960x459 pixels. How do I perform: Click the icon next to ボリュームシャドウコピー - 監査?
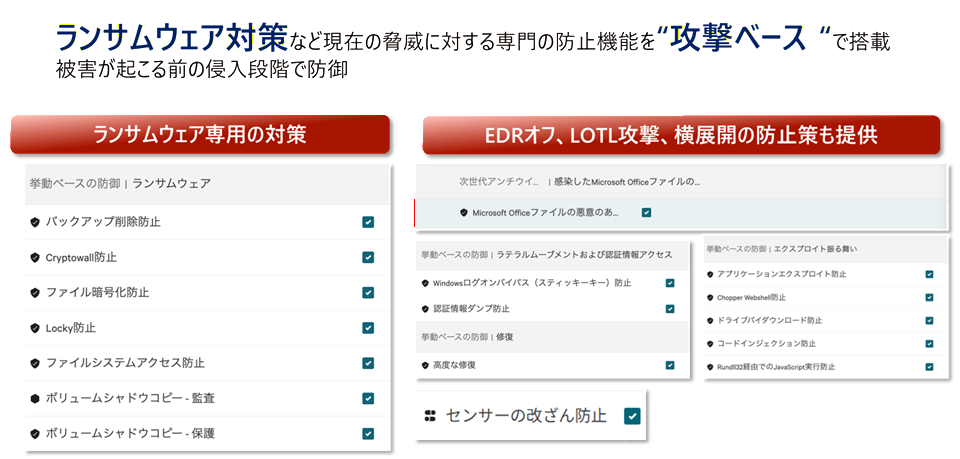tap(35, 398)
